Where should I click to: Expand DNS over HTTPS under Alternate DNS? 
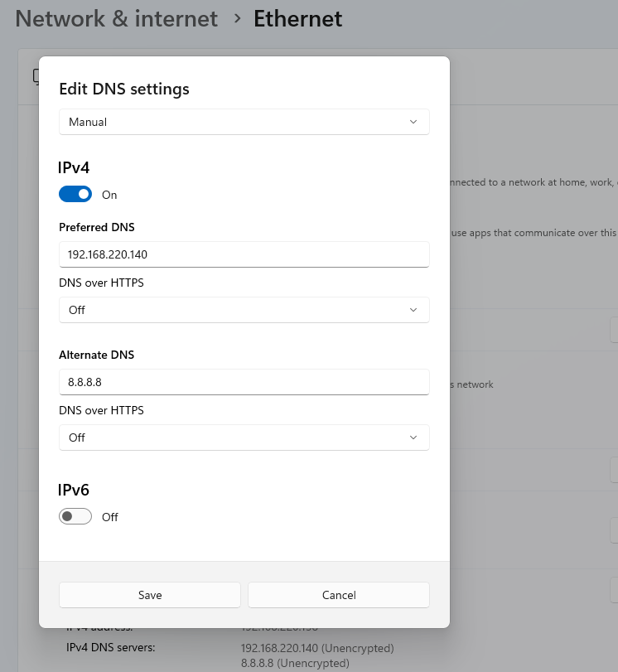pyautogui.click(x=244, y=438)
